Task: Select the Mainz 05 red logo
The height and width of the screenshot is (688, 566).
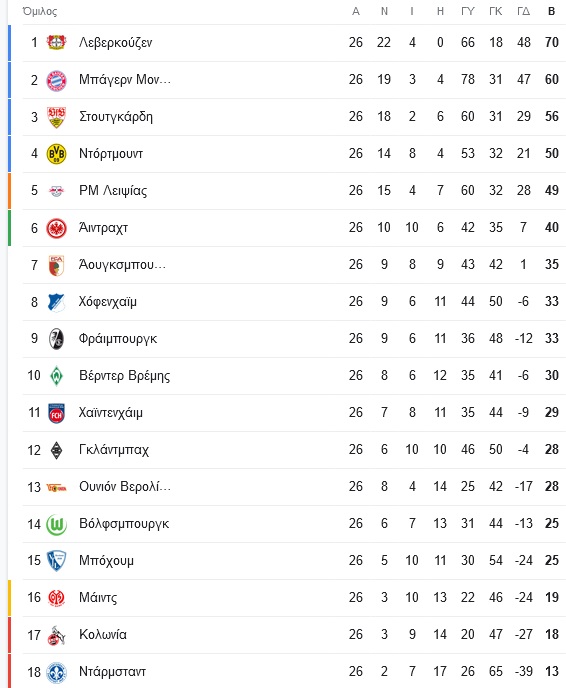Action: click(x=56, y=598)
